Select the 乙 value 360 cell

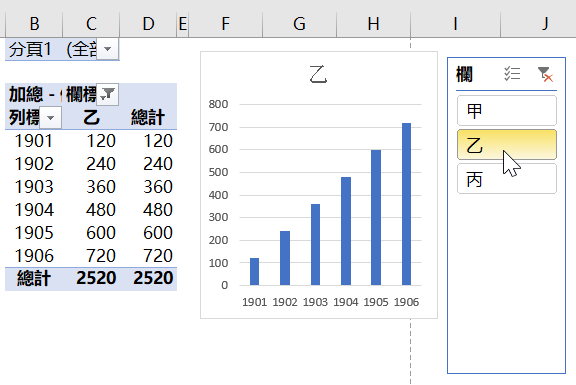click(x=91, y=187)
